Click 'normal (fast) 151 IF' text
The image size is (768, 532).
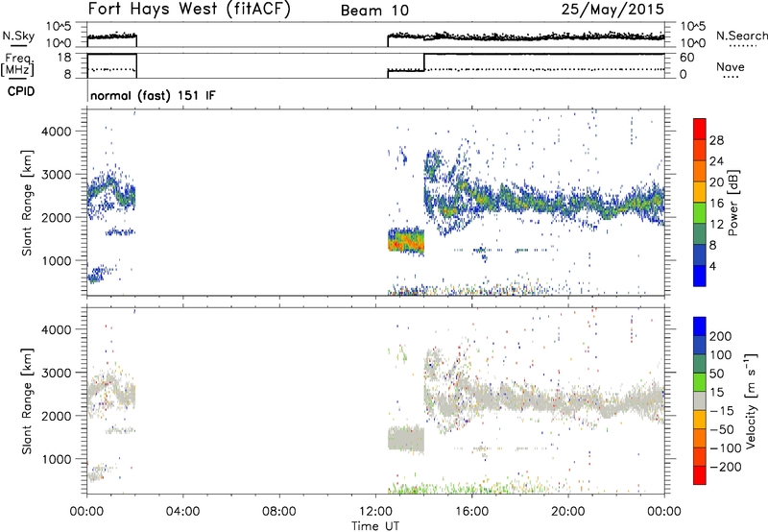point(153,95)
